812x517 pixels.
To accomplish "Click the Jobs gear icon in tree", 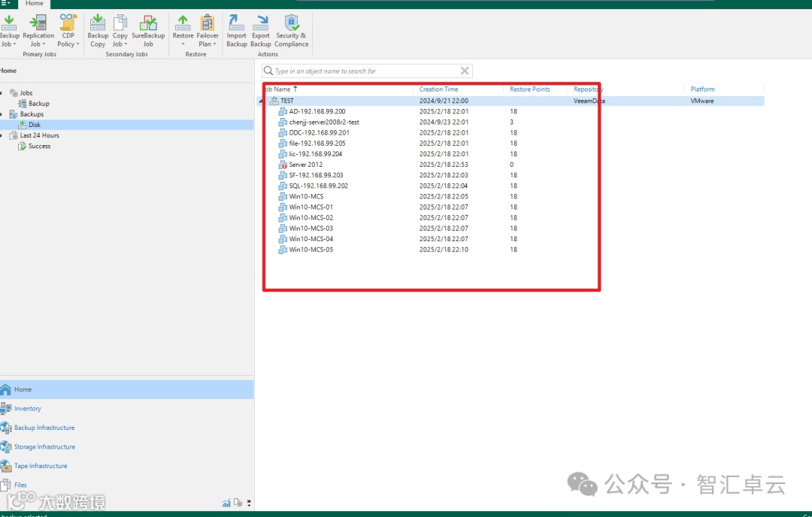I will click(x=14, y=92).
